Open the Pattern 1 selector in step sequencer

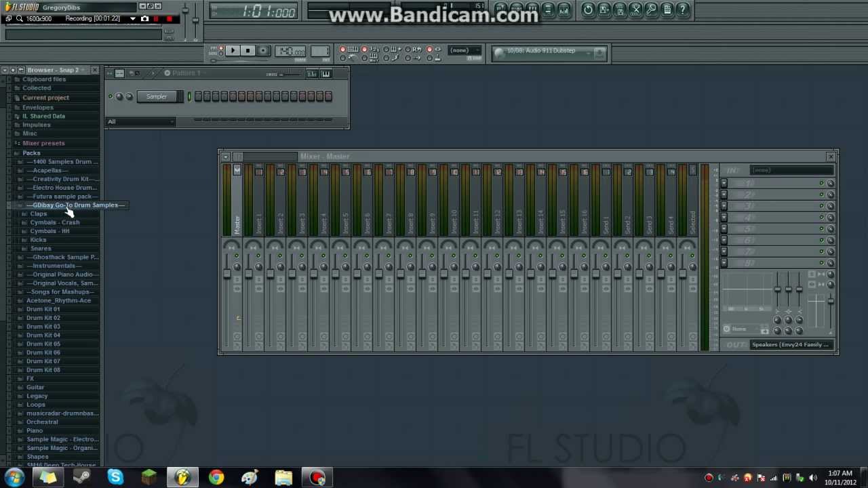tap(186, 73)
